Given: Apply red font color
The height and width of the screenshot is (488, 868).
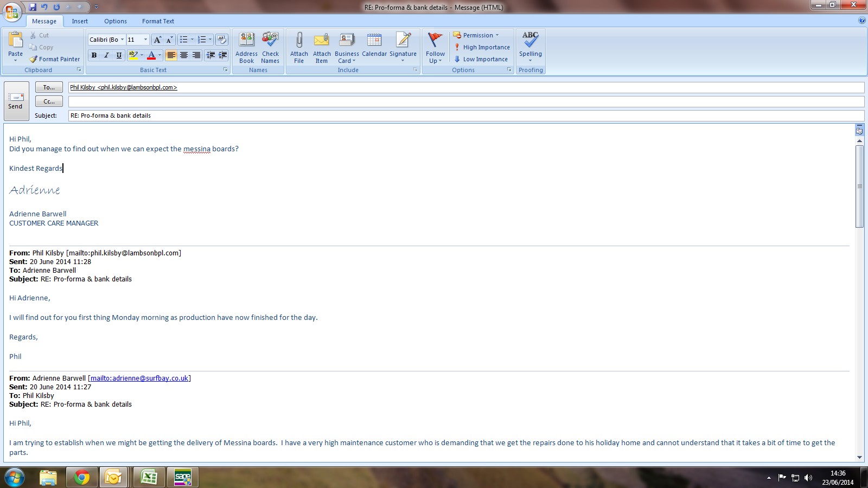Looking at the screenshot, I should (151, 55).
